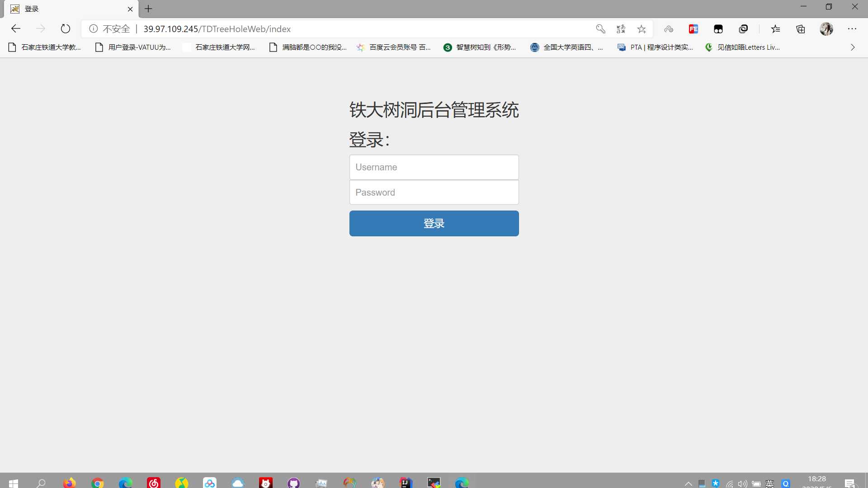Open site info icon beside 不安全
Image resolution: width=868 pixels, height=488 pixels.
pos(94,29)
